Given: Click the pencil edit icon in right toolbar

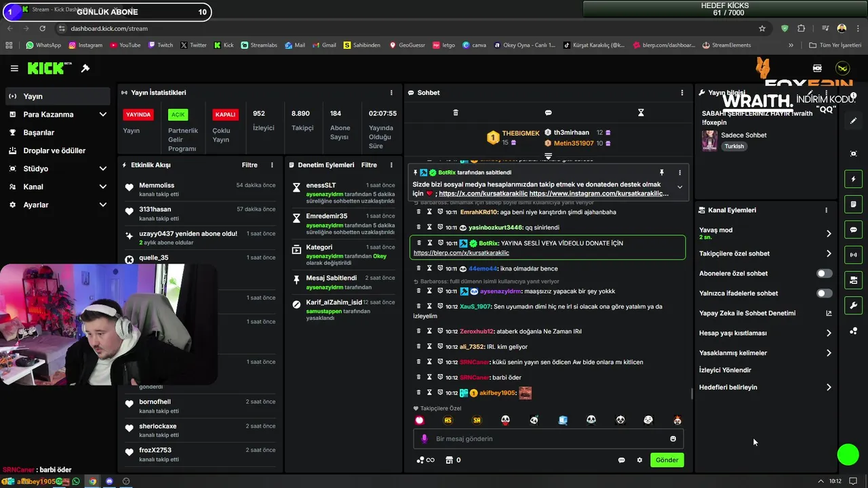Looking at the screenshot, I should [x=853, y=121].
